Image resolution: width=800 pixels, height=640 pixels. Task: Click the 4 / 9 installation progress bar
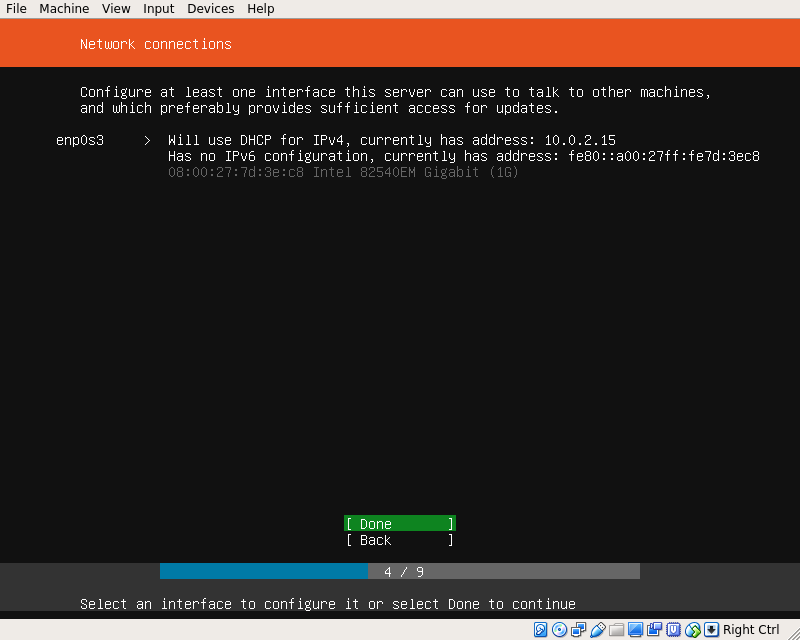pyautogui.click(x=399, y=572)
